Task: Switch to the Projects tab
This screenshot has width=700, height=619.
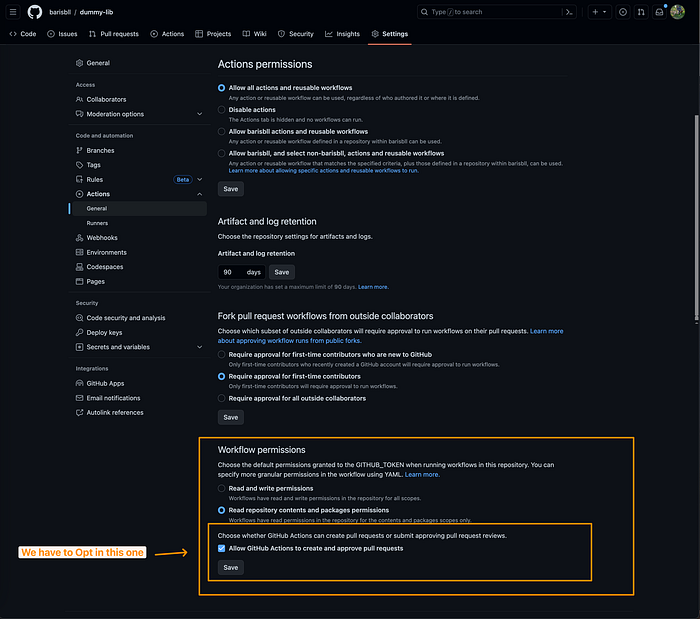Action: tap(213, 34)
